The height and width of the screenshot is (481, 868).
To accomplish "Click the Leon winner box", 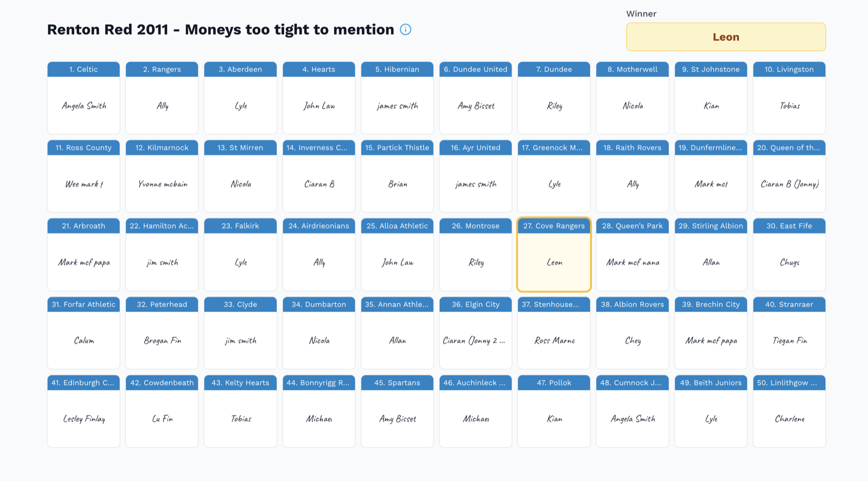I will pos(726,37).
